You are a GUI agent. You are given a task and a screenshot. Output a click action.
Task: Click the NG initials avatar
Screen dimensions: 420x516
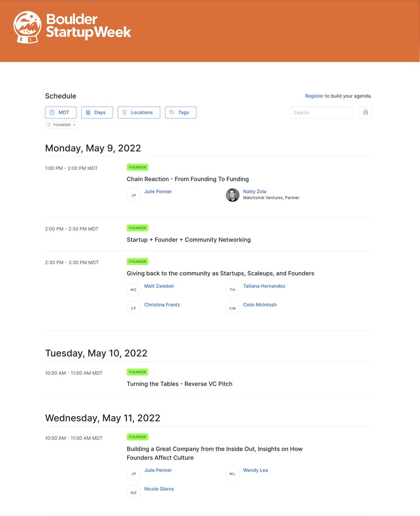[134, 492]
